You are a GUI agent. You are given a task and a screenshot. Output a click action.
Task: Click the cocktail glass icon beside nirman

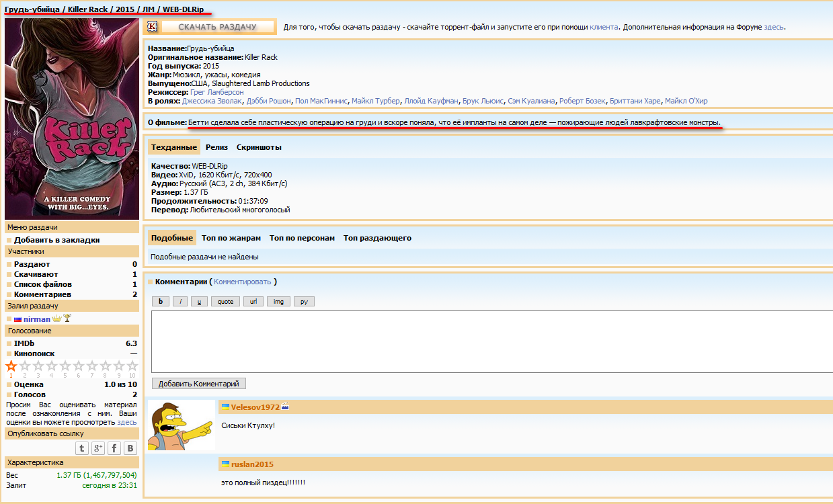pyautogui.click(x=67, y=319)
